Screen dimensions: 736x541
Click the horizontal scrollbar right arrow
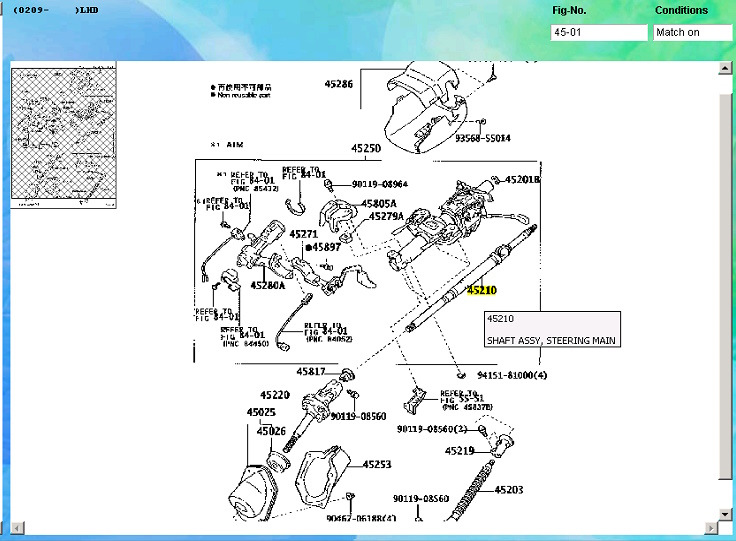point(711,528)
